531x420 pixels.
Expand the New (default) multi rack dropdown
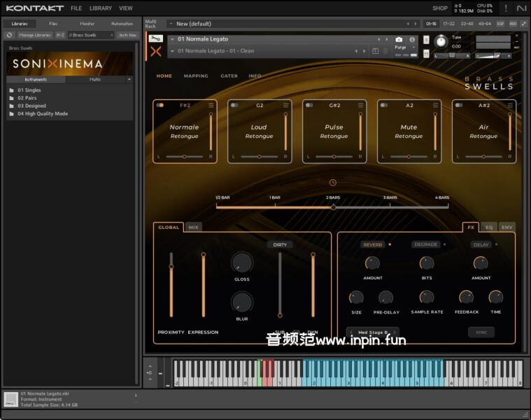pyautogui.click(x=171, y=24)
